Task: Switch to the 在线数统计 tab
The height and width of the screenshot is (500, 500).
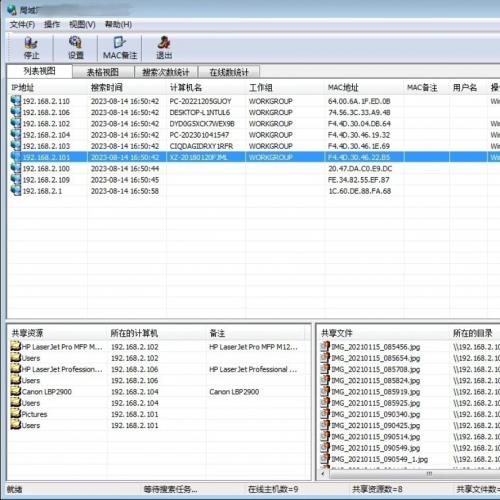Action: [x=229, y=72]
